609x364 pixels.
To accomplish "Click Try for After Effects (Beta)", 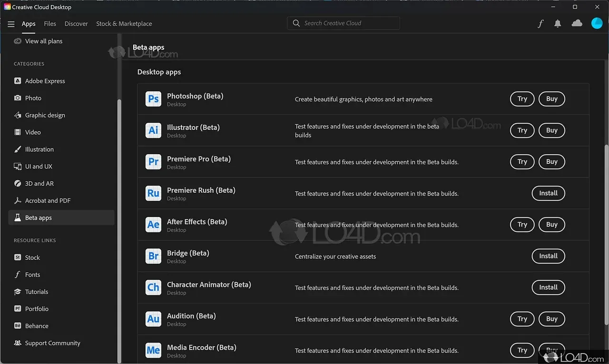I will click(x=522, y=225).
